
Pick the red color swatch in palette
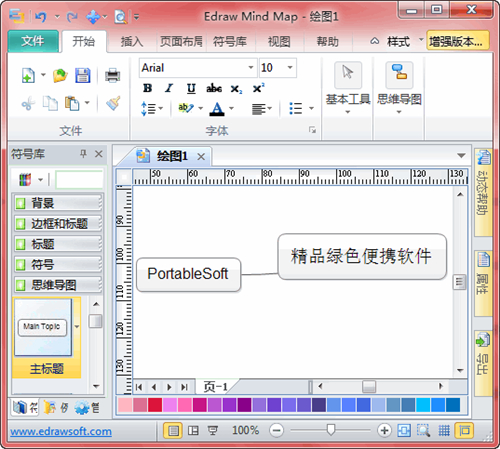155,405
